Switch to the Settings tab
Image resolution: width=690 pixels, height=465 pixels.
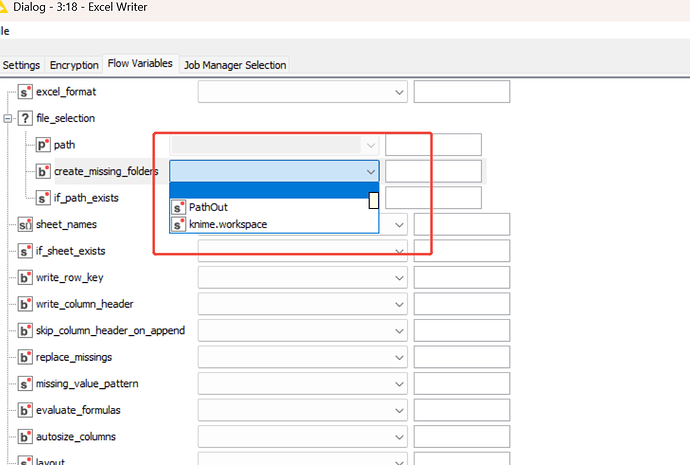click(21, 65)
